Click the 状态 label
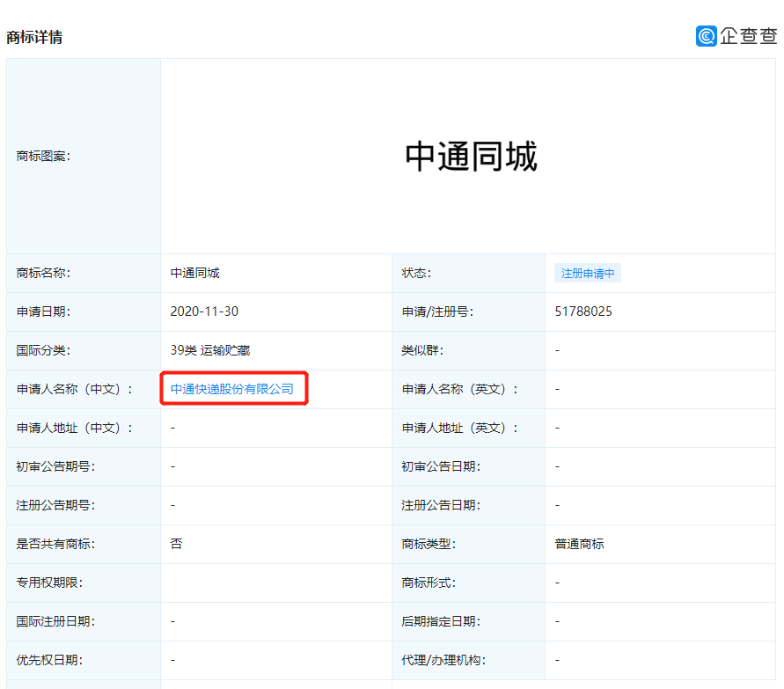This screenshot has height=689, width=784. 416,273
